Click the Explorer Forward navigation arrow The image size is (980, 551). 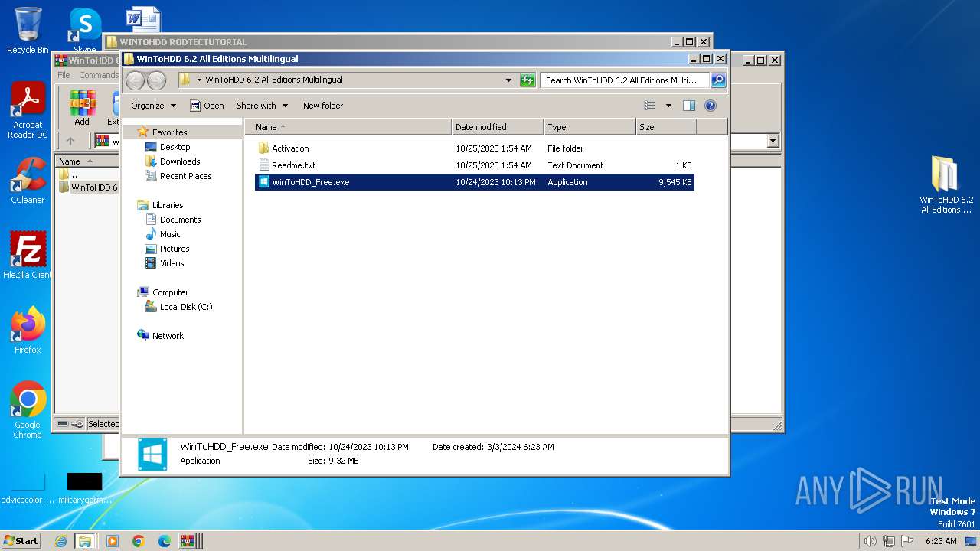(x=156, y=80)
